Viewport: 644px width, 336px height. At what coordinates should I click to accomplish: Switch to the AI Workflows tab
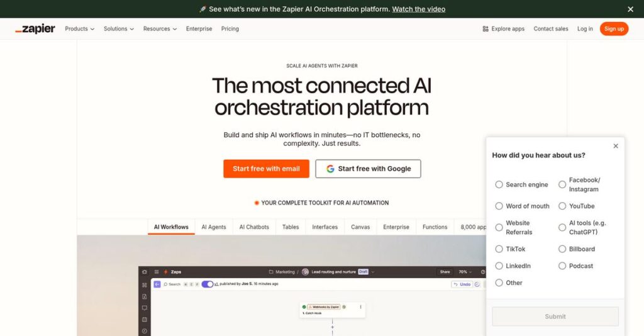pyautogui.click(x=171, y=227)
